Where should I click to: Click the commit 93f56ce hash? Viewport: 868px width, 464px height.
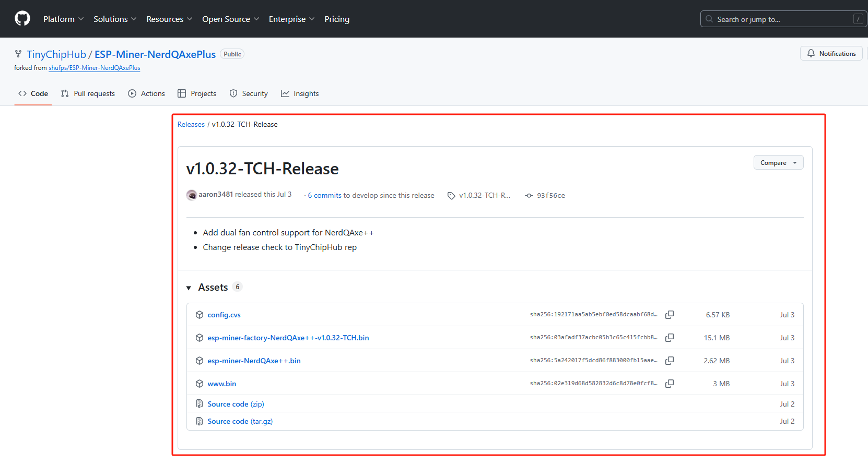click(x=550, y=196)
